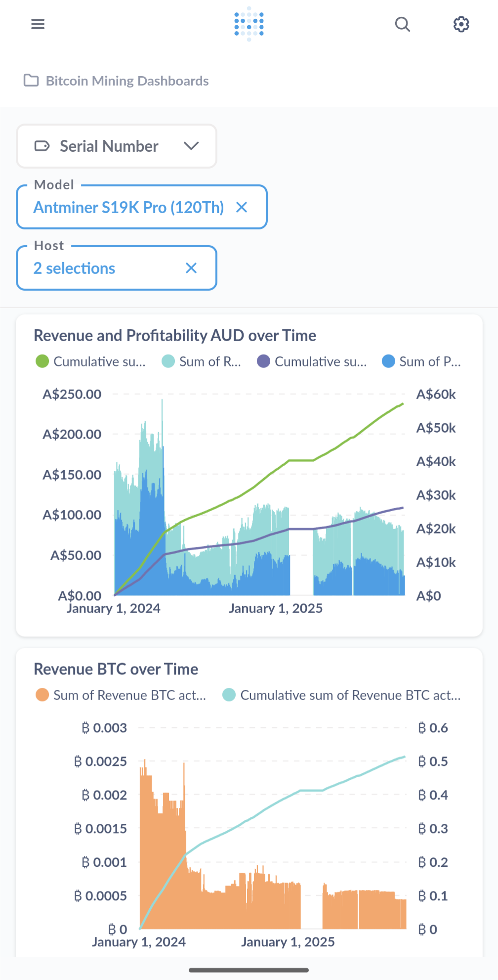
Task: Open the search magnifier icon
Action: tap(402, 24)
